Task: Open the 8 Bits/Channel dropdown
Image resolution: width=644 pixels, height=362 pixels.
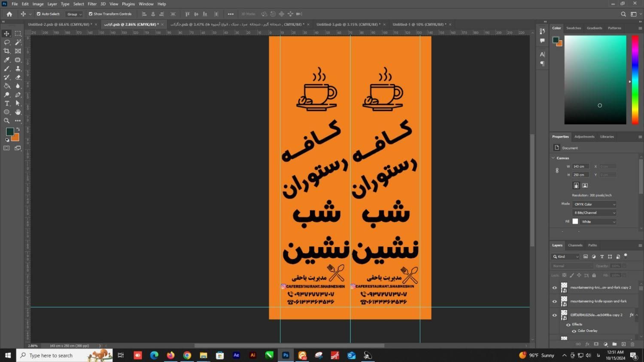Action: click(x=595, y=213)
